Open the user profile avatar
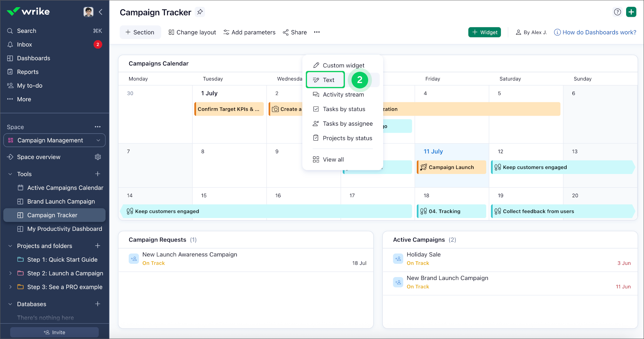Viewport: 644px width, 339px height. point(88,12)
